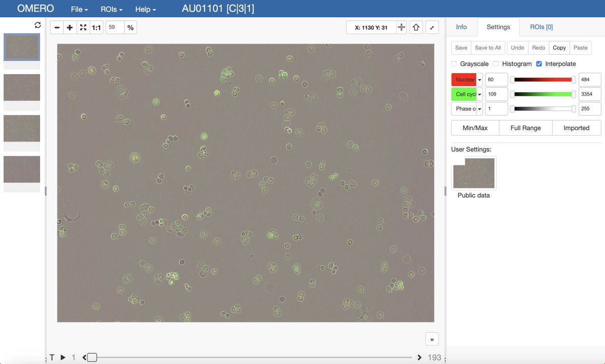
Task: Click the Cell cycle maximum field 3354
Action: pyautogui.click(x=590, y=94)
